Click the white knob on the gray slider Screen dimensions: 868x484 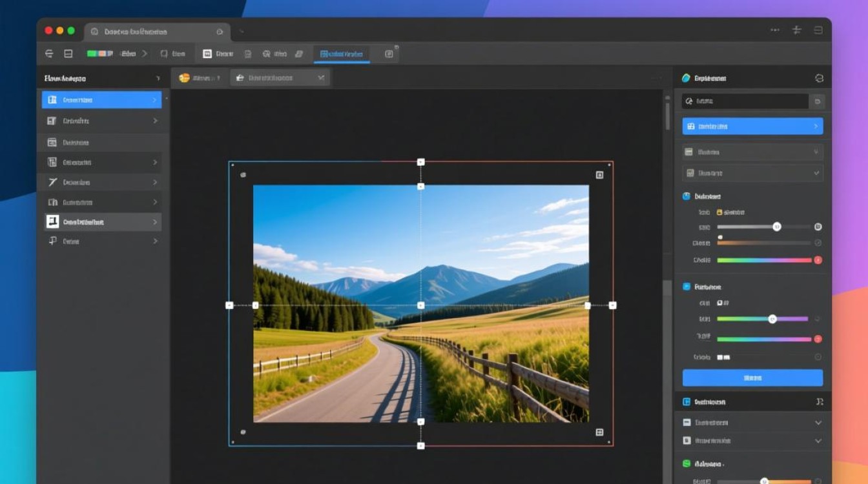point(777,227)
